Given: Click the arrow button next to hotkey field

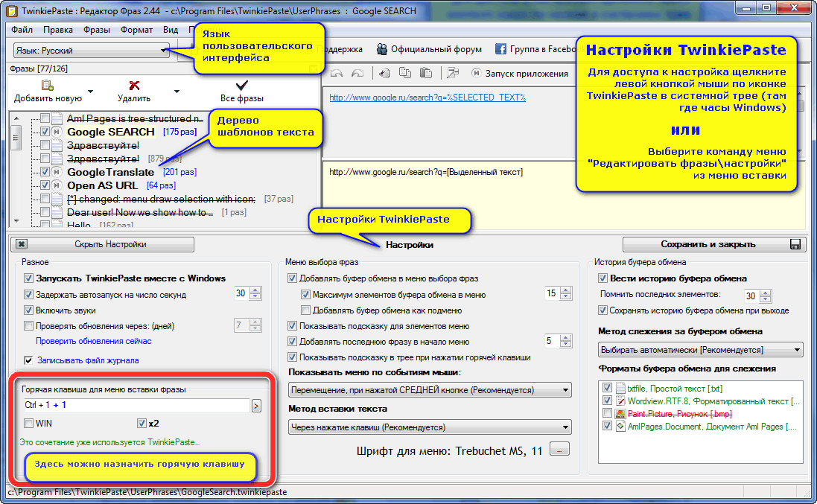Looking at the screenshot, I should click(x=256, y=406).
